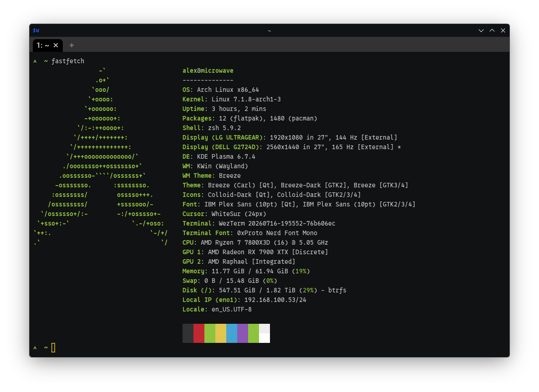Click the Packages line value

pos(268,118)
